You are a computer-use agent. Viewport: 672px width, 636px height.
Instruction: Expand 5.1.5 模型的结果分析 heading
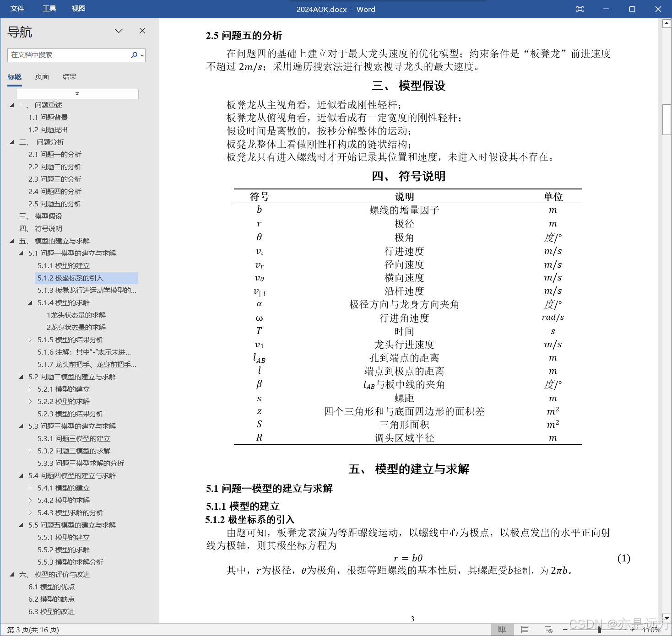(30, 340)
